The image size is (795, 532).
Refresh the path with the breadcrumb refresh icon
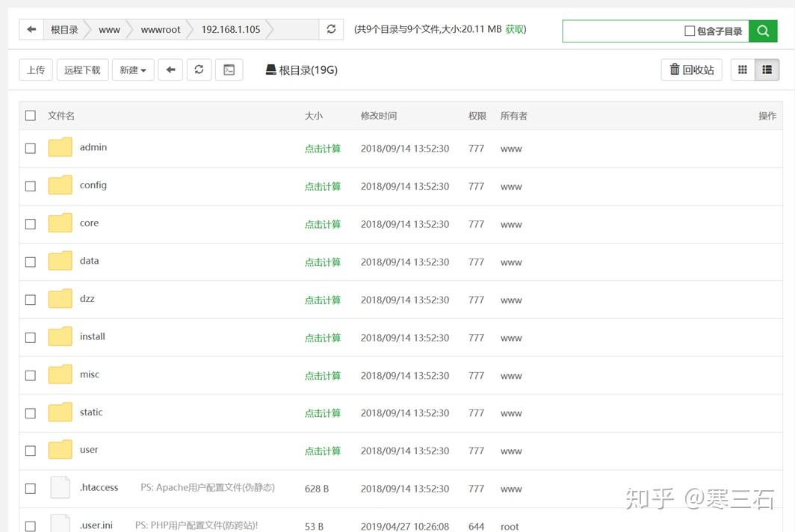click(331, 29)
